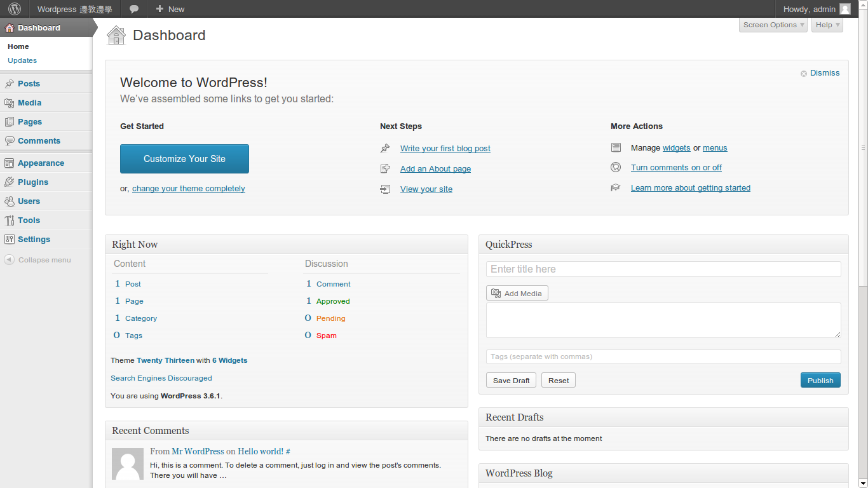Click Learn more about getting started link

[691, 187]
